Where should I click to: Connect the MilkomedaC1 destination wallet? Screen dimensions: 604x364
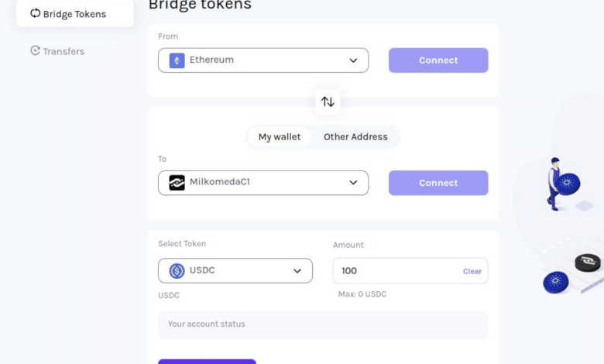[438, 183]
